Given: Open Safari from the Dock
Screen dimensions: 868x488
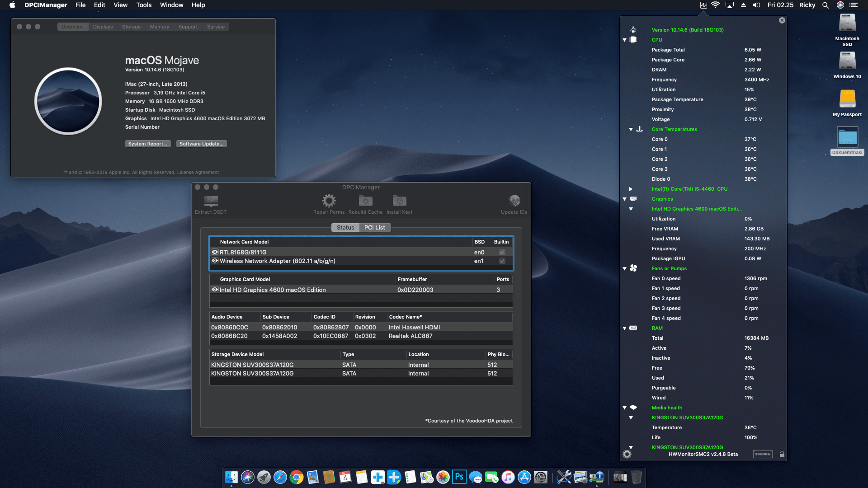Looking at the screenshot, I should (280, 477).
